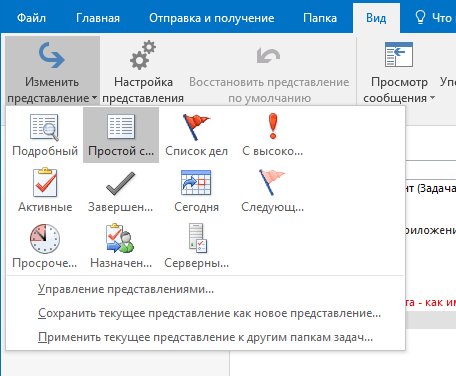Image resolution: width=456 pixels, height=376 pixels.
Task: Select Применить текущее представление к другим папкам
Action: pos(205,337)
